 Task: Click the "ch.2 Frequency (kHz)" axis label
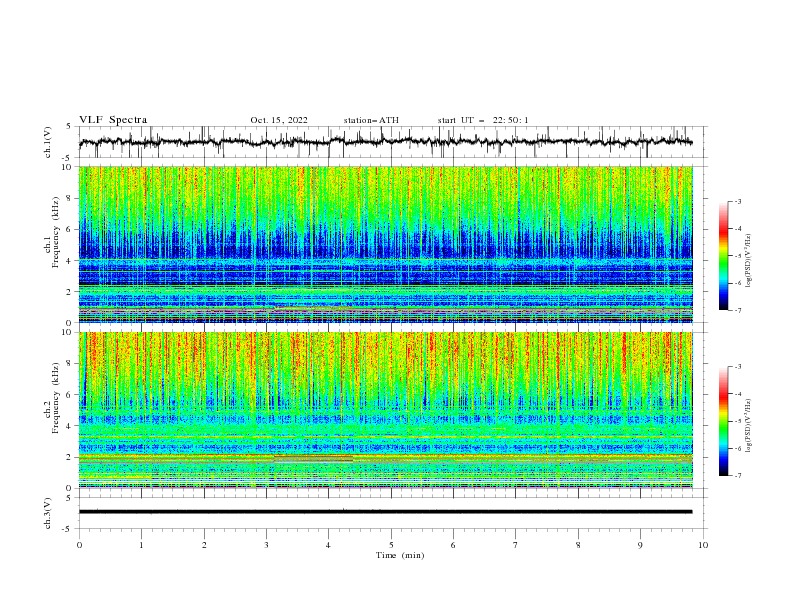[x=52, y=398]
